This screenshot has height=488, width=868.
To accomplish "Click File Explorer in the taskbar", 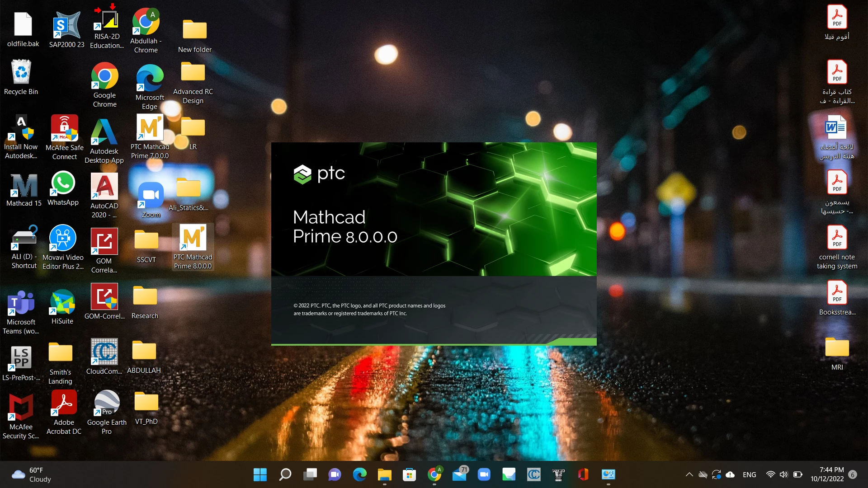I will 384,474.
